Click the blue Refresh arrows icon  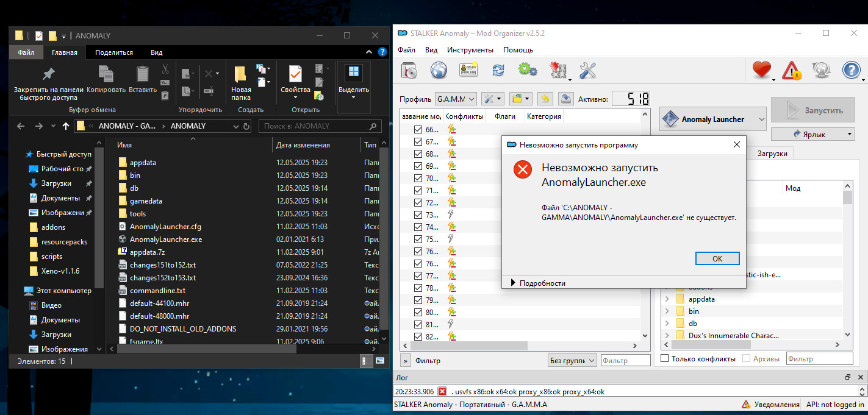pyautogui.click(x=498, y=71)
